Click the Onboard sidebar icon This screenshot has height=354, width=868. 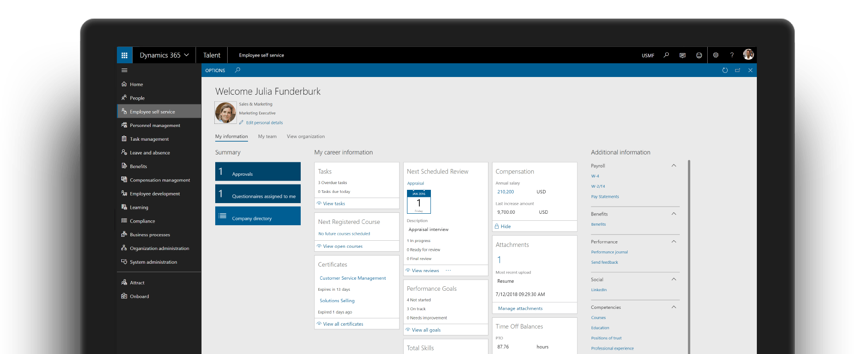point(124,296)
